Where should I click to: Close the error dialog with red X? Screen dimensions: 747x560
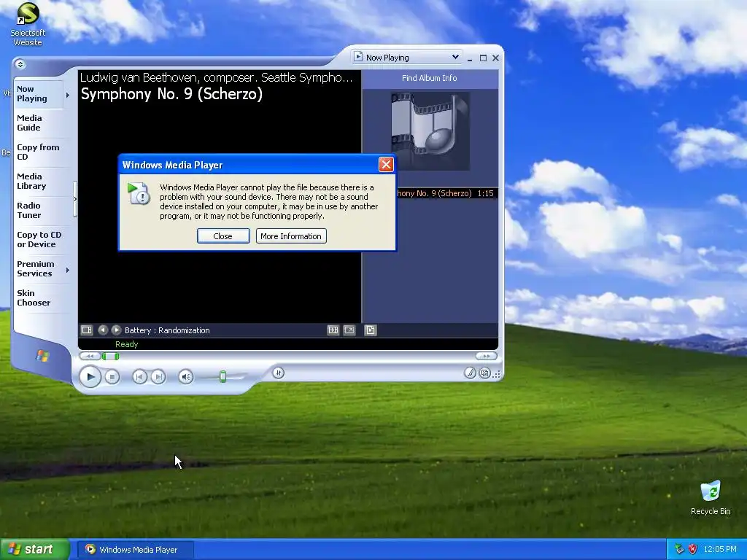tap(386, 164)
